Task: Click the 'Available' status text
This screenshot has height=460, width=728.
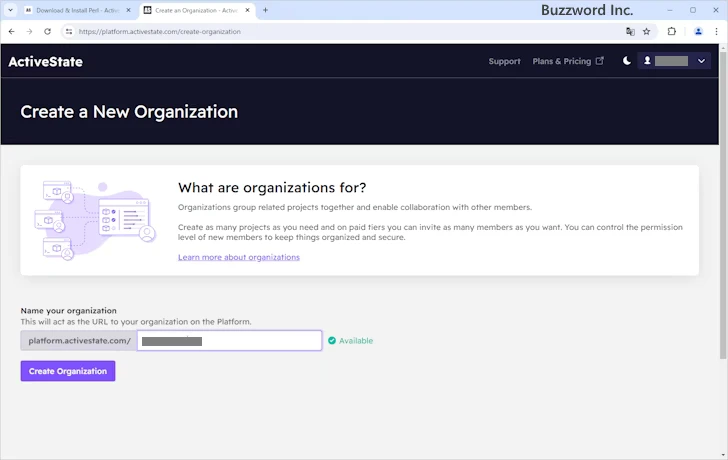Action: pyautogui.click(x=356, y=341)
